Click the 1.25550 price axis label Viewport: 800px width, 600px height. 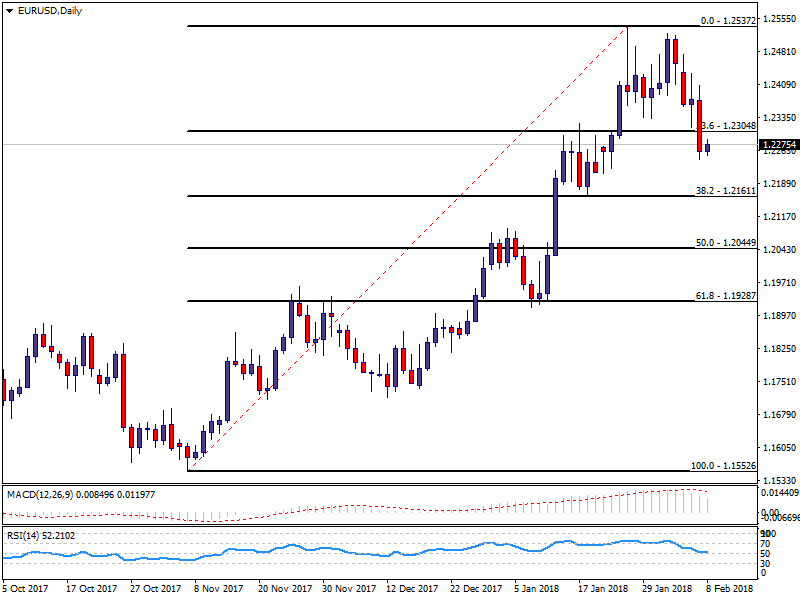[x=779, y=18]
